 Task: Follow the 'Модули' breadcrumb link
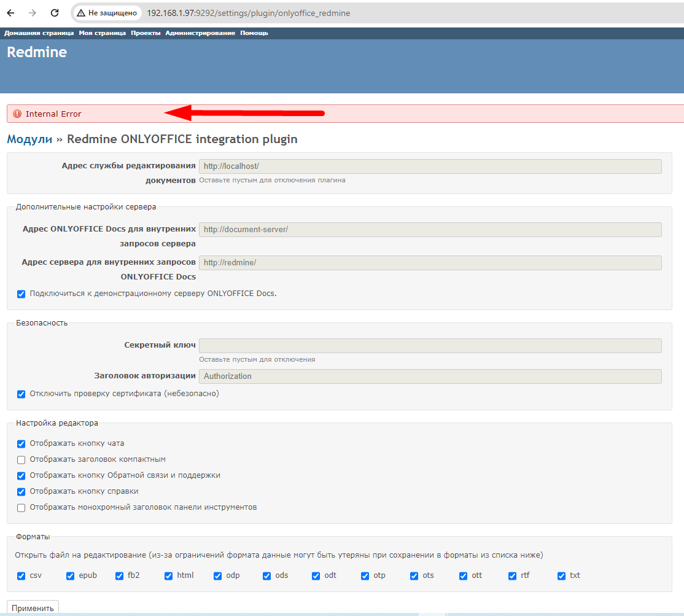29,139
